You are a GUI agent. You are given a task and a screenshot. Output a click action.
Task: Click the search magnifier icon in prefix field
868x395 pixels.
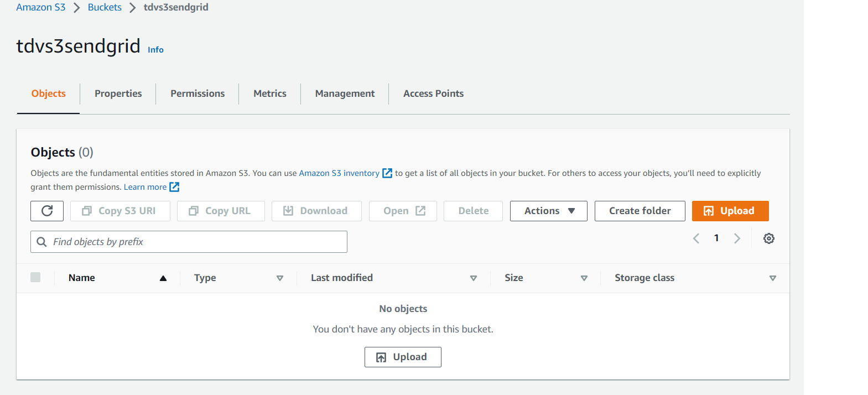tap(41, 242)
